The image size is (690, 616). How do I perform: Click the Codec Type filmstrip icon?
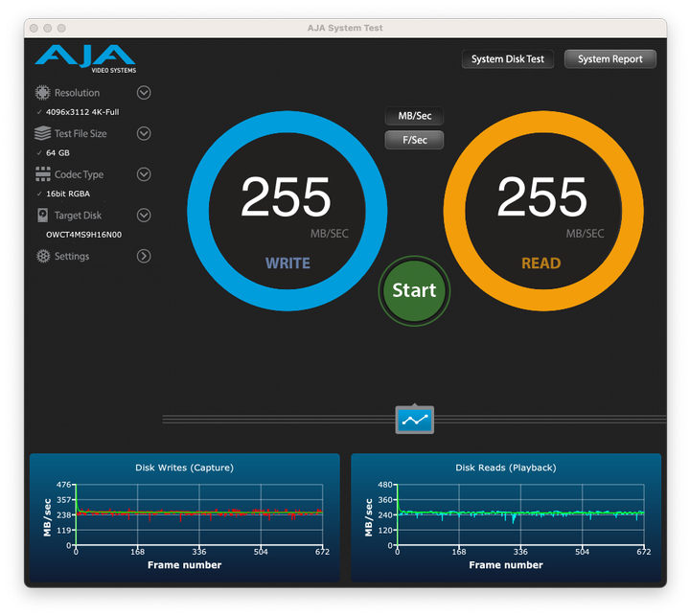[x=42, y=174]
